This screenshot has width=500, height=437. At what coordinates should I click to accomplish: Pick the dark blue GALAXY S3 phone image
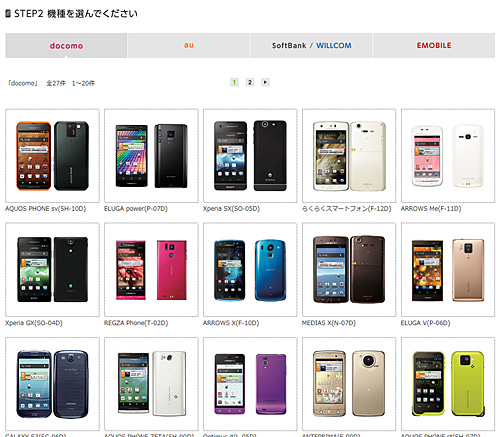tap(52, 384)
